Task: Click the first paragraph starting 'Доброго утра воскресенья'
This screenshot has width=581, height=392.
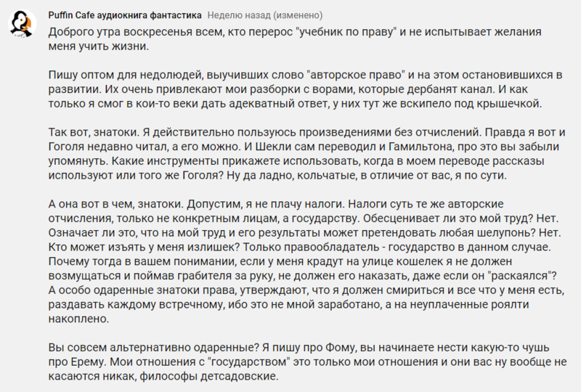Action: click(x=295, y=39)
